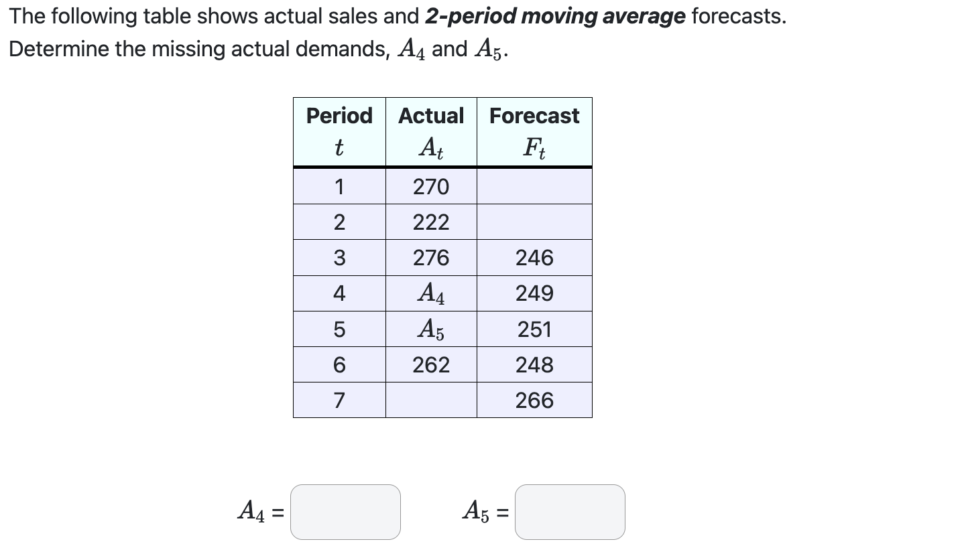
Task: Click the cell showing 276
Action: pos(430,257)
